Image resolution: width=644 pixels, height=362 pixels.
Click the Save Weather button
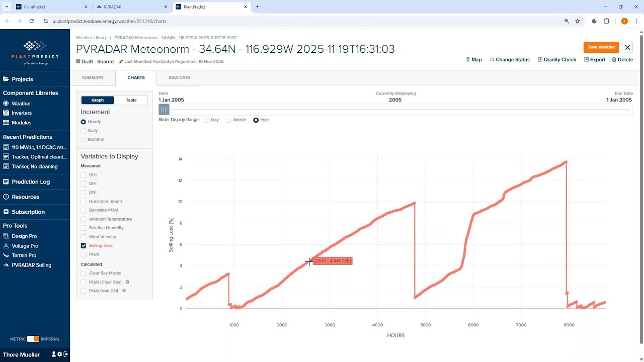tap(601, 47)
